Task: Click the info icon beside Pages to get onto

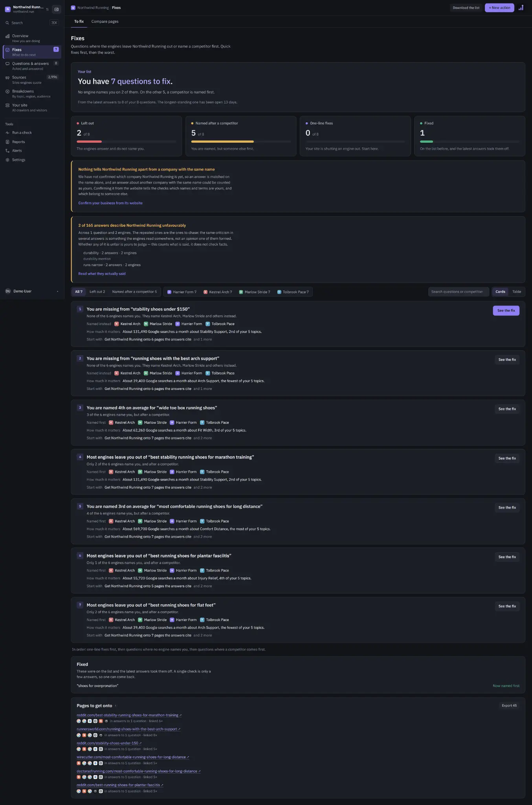Action: tap(116, 706)
